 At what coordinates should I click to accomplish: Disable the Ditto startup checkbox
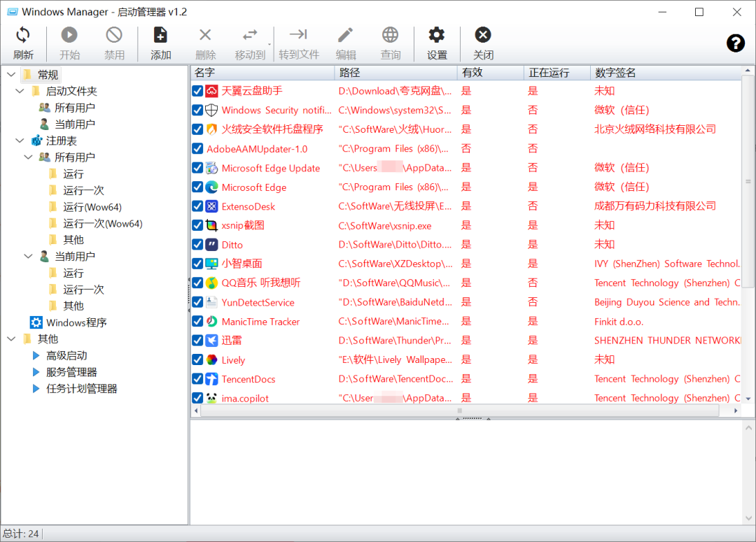pos(197,244)
